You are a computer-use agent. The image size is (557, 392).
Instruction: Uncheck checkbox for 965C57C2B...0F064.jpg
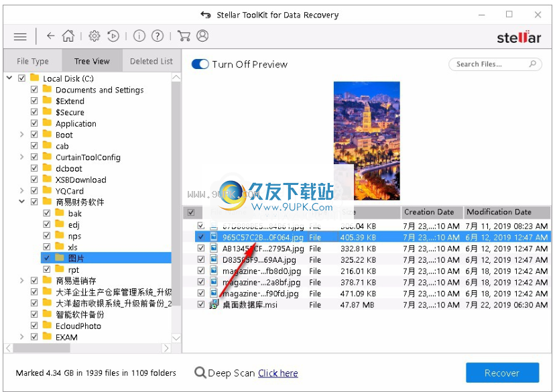pos(200,237)
